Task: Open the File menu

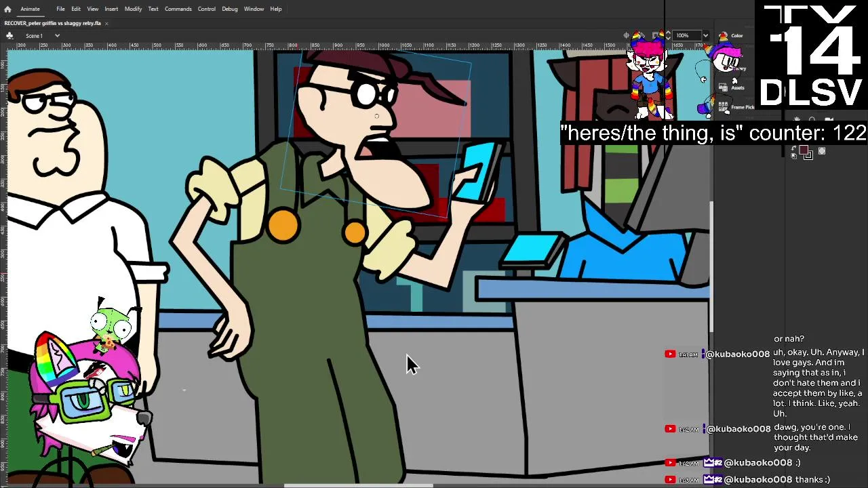Action: [60, 9]
